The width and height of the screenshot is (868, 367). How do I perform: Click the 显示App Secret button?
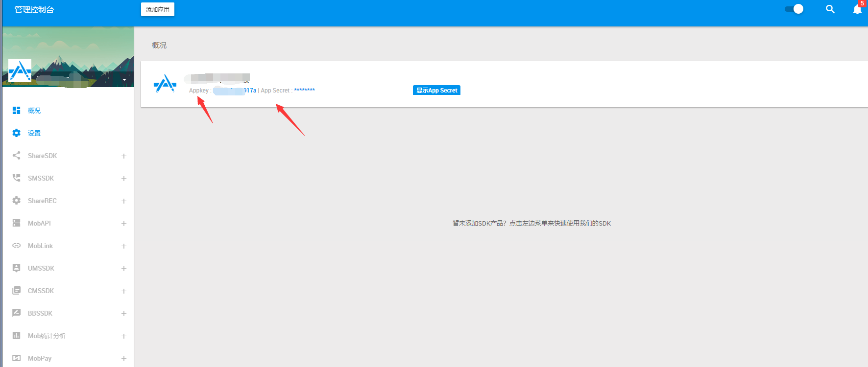coord(436,91)
